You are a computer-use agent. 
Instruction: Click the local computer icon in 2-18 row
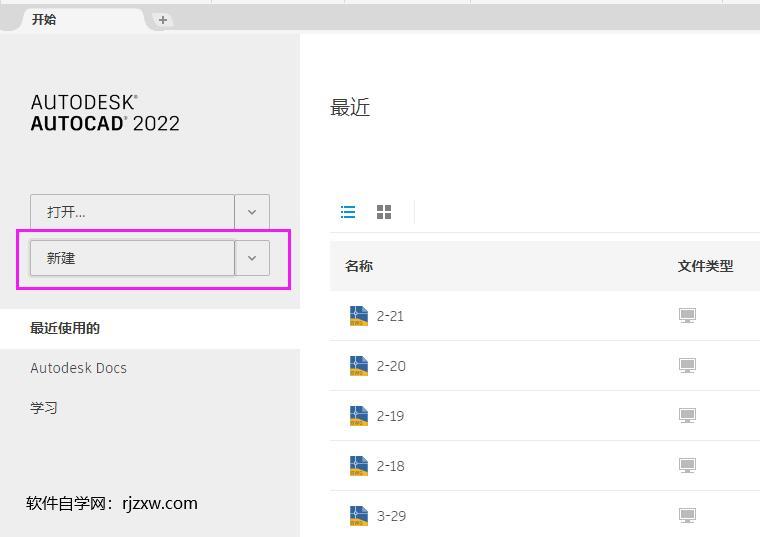point(687,465)
